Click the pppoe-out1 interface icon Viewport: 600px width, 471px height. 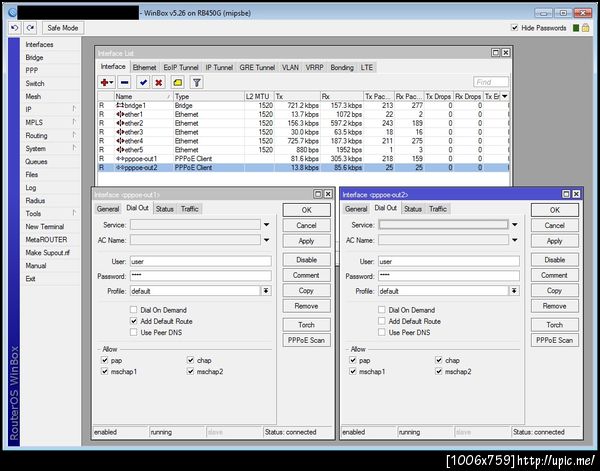(x=120, y=158)
